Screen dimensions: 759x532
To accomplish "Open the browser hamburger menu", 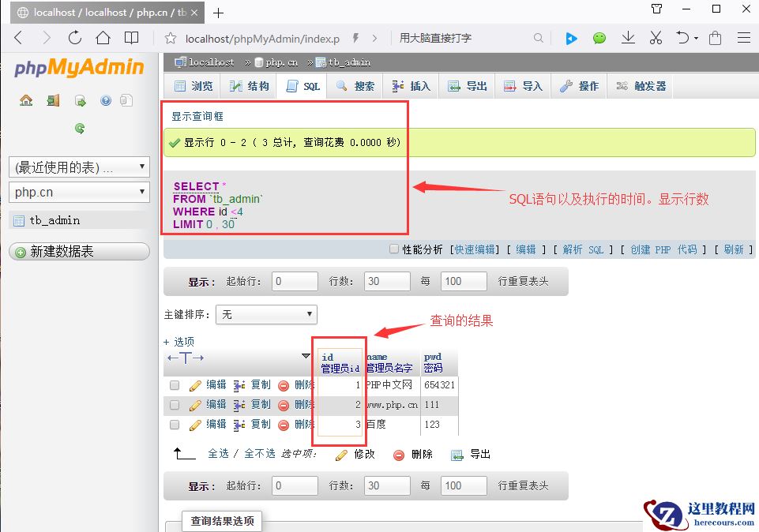I will [x=744, y=38].
